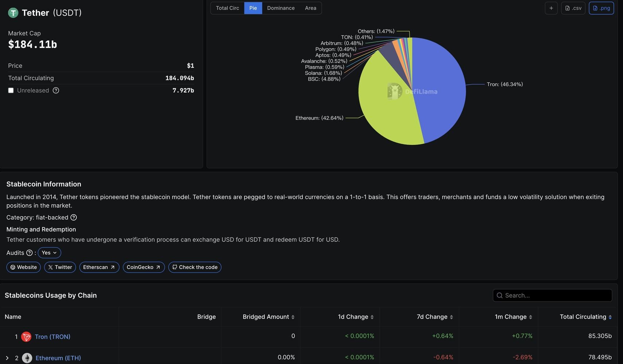623x364 pixels.
Task: Enable the Unreleased checkbox
Action: pos(11,90)
